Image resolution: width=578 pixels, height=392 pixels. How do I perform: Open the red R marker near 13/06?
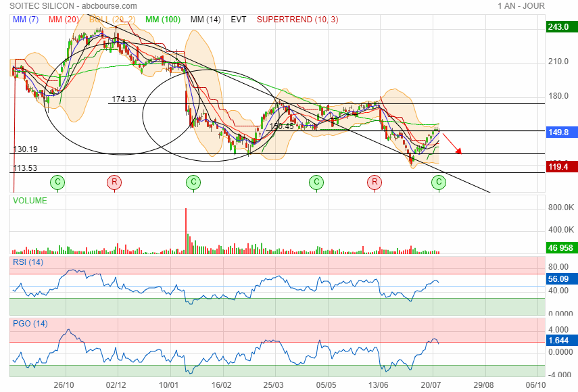coord(374,182)
